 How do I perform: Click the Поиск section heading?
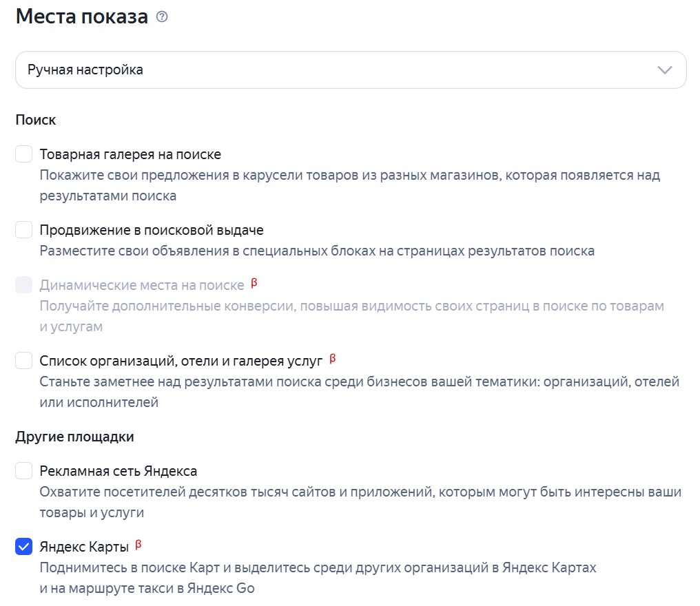coord(36,120)
